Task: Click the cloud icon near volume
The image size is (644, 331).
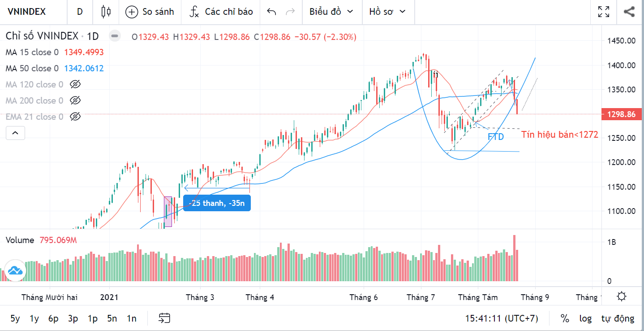Action: pyautogui.click(x=15, y=270)
